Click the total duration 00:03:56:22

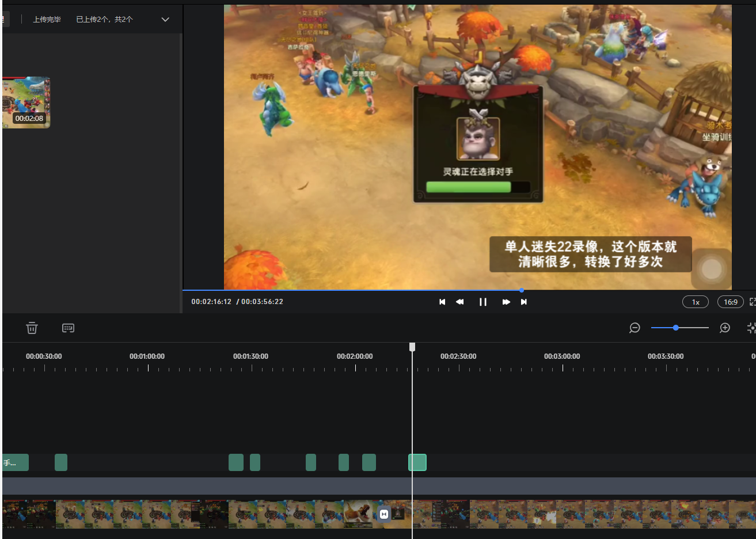coord(262,302)
